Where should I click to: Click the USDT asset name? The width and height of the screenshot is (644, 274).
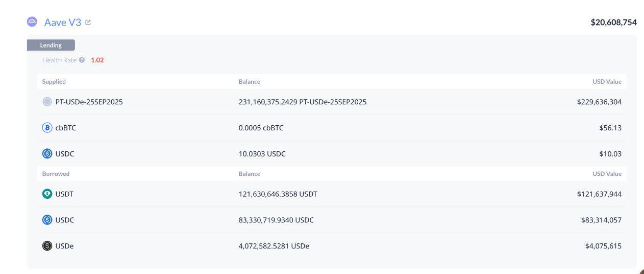pos(65,194)
